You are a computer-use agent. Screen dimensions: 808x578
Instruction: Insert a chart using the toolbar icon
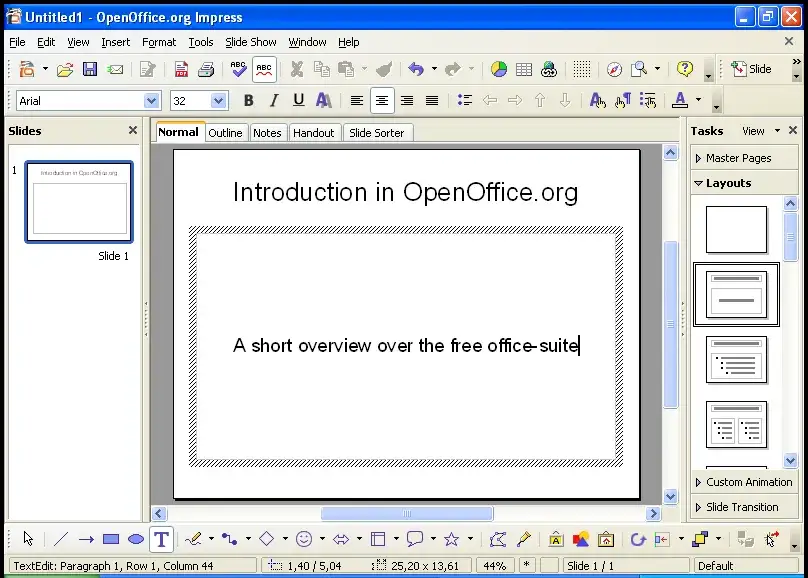tap(499, 70)
